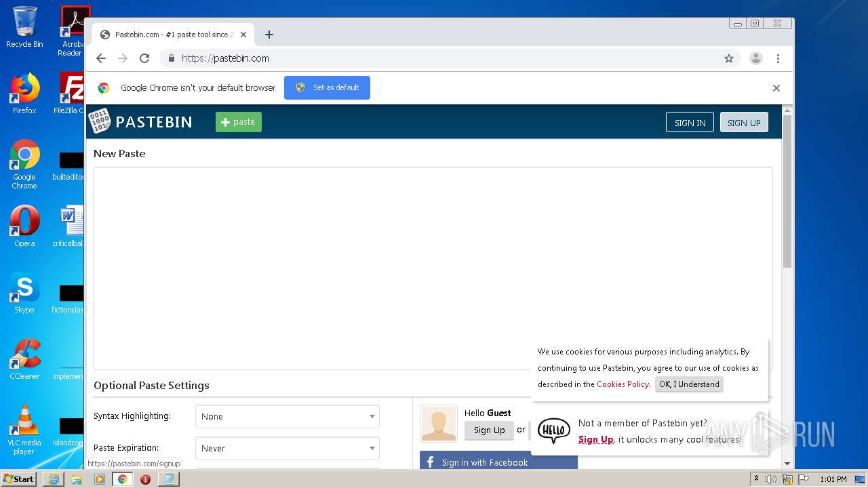This screenshot has width=868, height=488.
Task: Expand the Syntax Highlighting dropdown
Action: coord(288,417)
